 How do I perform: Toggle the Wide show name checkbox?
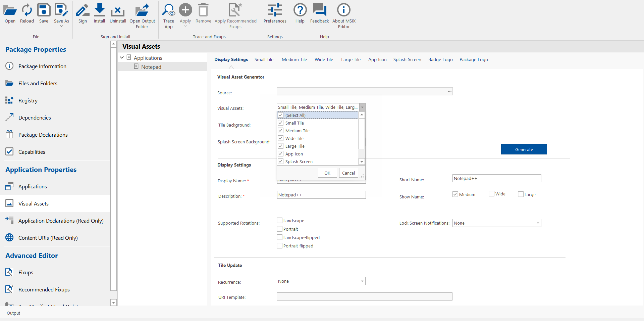coord(491,194)
